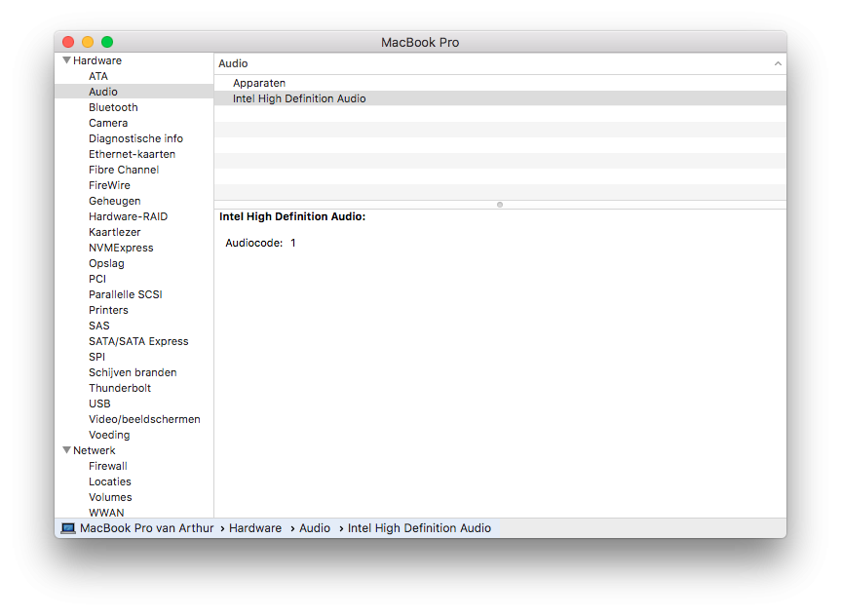841x616 pixels.
Task: Click Hardware in the bottom path bar
Action: click(255, 528)
